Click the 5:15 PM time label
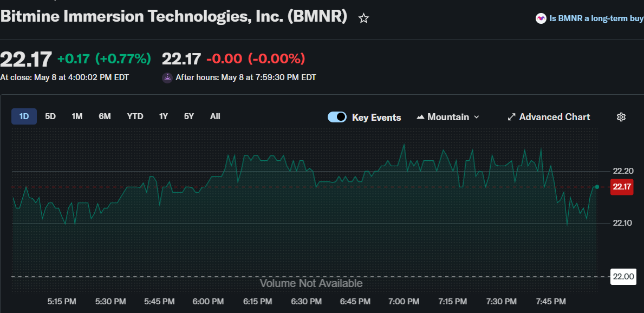644x313 pixels. [x=62, y=302]
